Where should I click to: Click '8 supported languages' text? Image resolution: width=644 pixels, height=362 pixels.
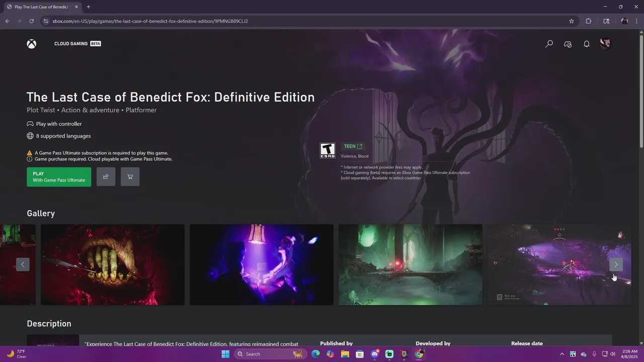coord(63,136)
